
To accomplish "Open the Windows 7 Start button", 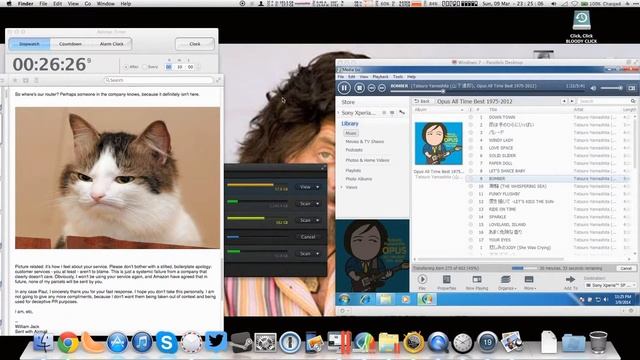I will point(344,299).
